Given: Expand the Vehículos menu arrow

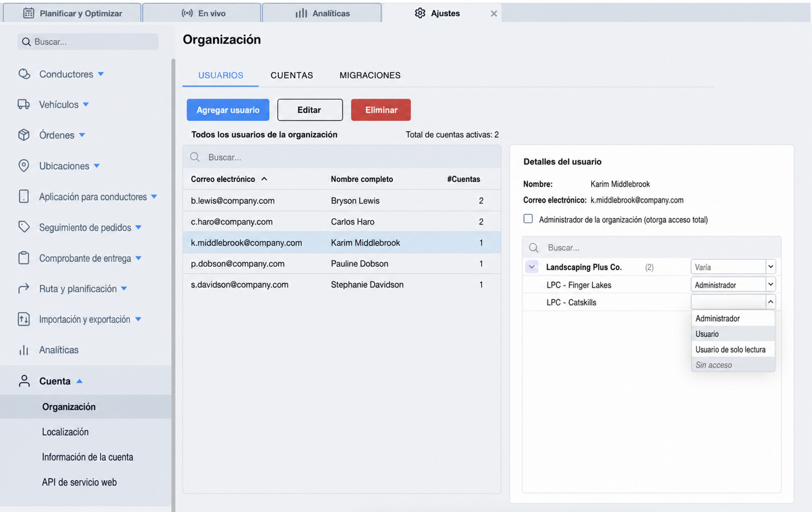Looking at the screenshot, I should pos(86,105).
